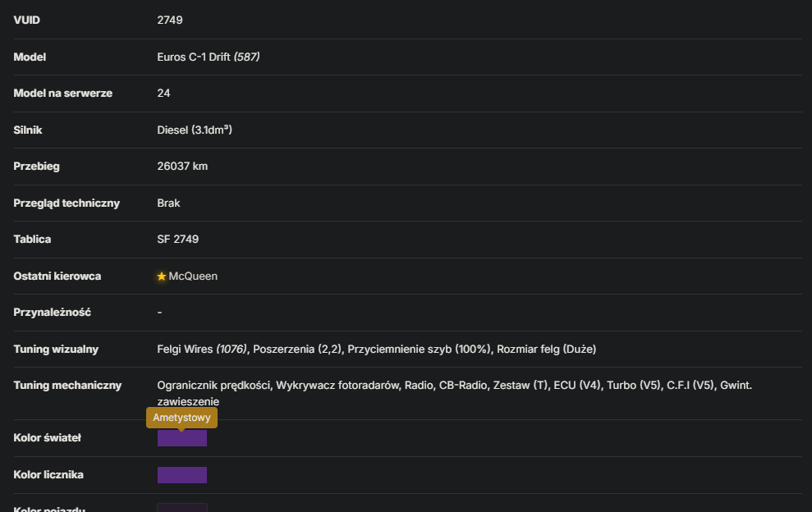
Task: Click the C.F.I (V5) tuning entry
Action: tap(690, 385)
